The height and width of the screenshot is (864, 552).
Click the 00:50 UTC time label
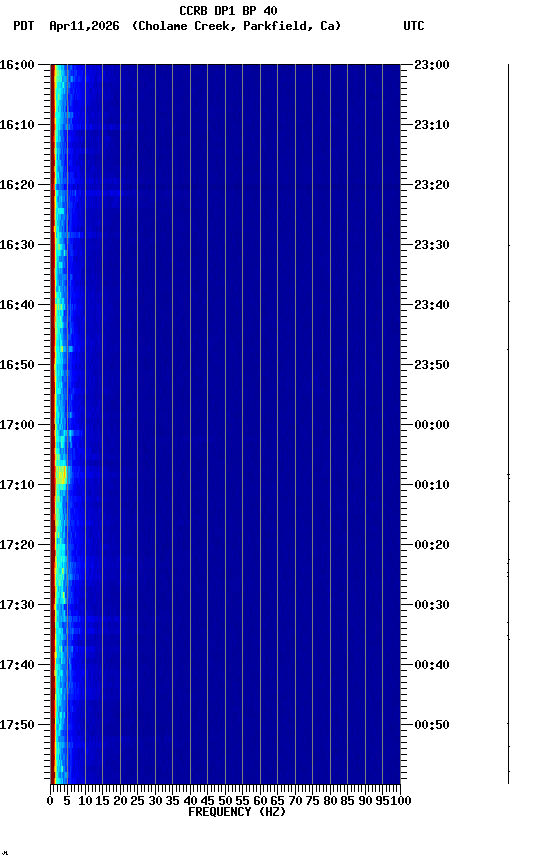pyautogui.click(x=432, y=725)
